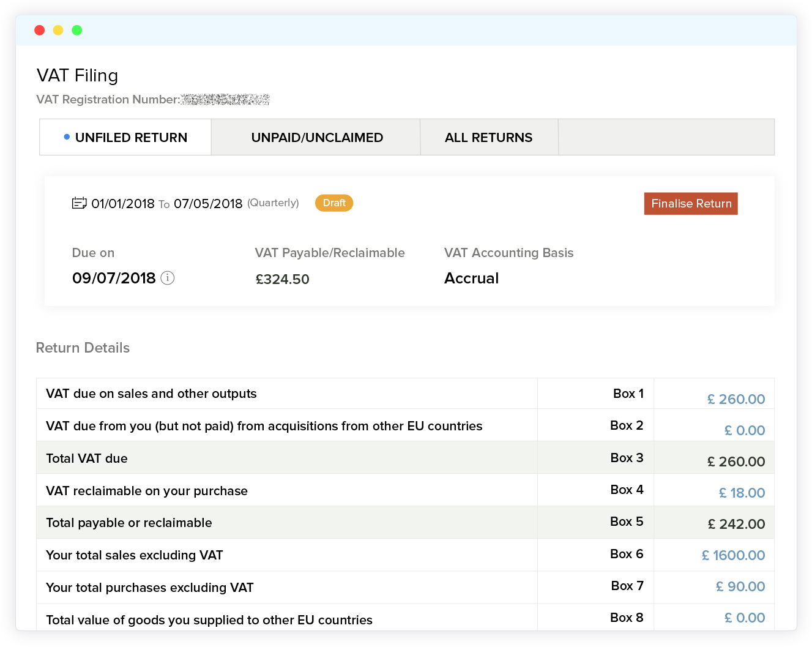Screen dimensions: 812x647
Task: Select the acquisitions from other EU countries row
Action: [x=405, y=425]
